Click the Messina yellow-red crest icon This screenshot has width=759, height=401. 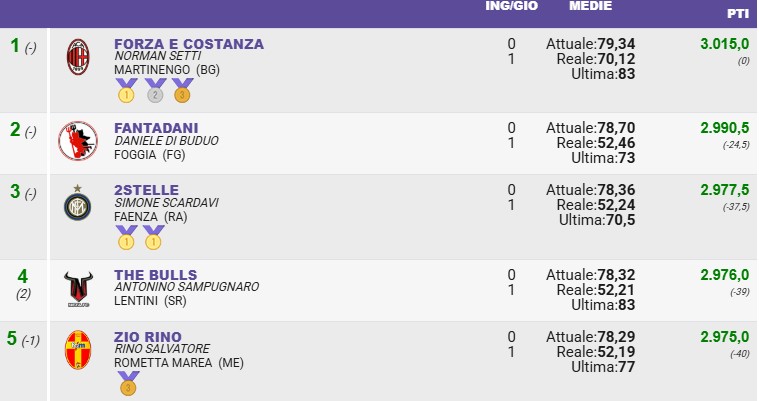(x=78, y=350)
